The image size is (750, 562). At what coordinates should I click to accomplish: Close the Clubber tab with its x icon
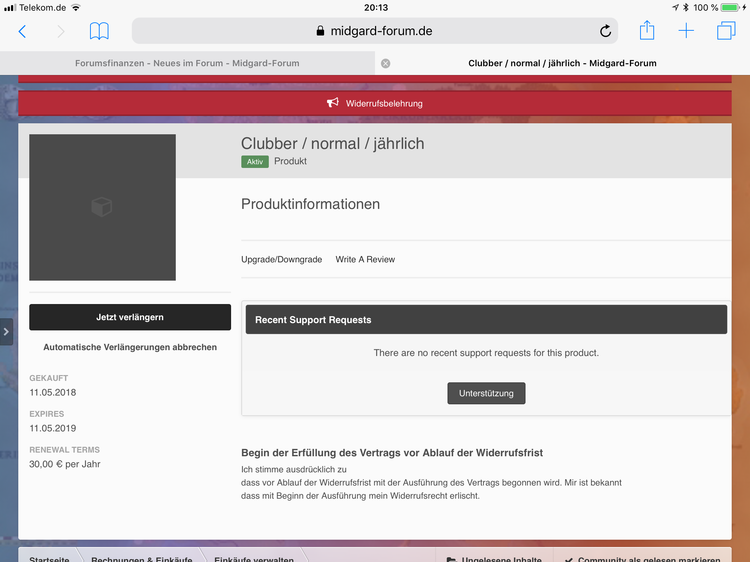coord(386,63)
